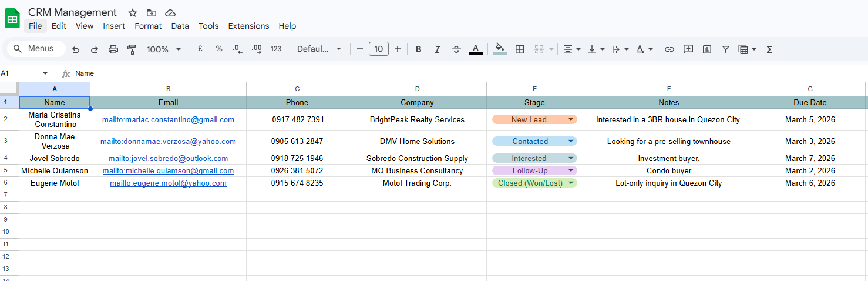The image size is (868, 281).
Task: Check the cloud document status icon
Action: click(x=170, y=13)
